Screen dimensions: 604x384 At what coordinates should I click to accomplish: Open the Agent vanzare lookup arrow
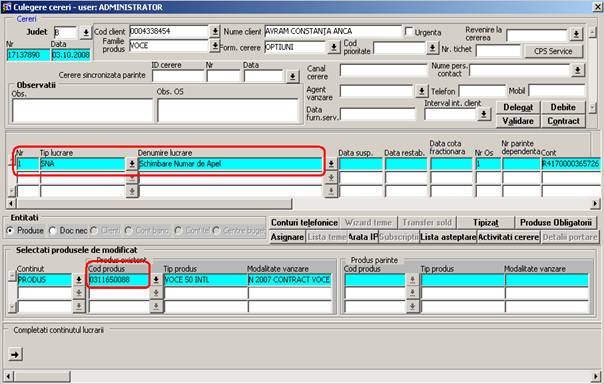tap(421, 91)
